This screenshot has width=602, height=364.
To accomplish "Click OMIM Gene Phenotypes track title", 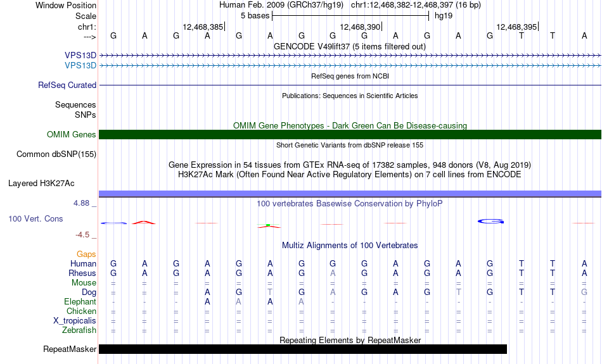I will click(x=350, y=125).
